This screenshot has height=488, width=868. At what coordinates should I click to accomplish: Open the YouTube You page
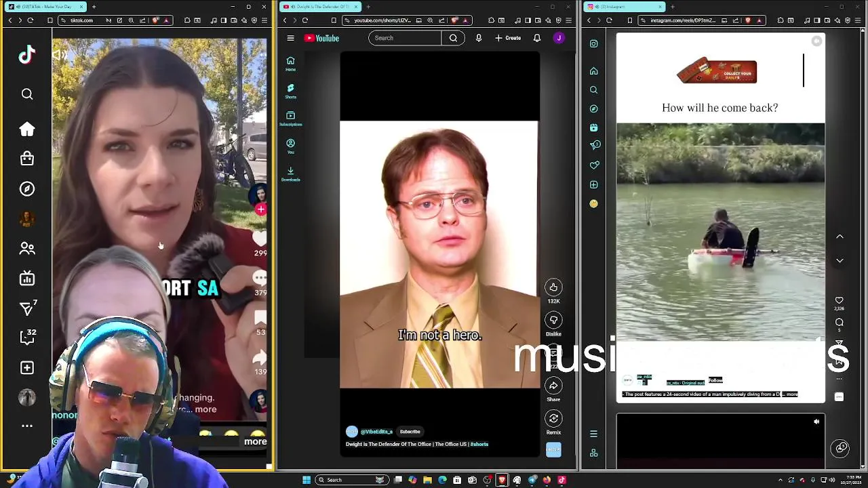pos(290,146)
